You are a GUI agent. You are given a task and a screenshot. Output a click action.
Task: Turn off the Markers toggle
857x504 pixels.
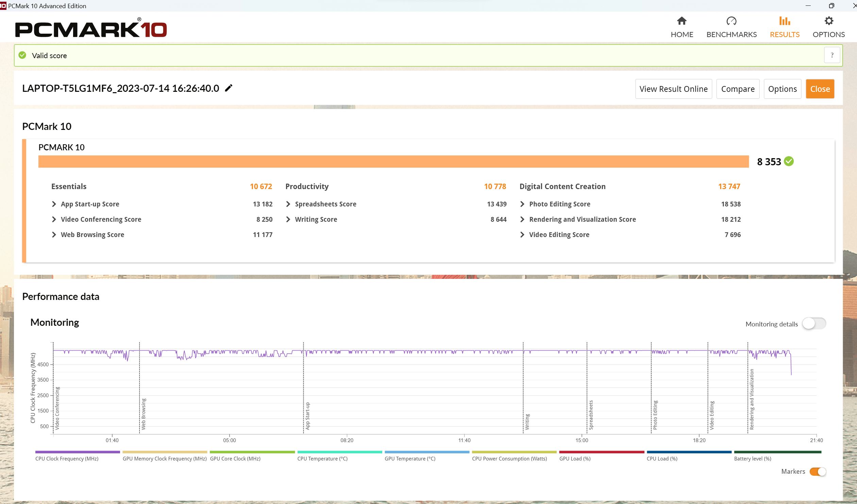click(x=818, y=472)
